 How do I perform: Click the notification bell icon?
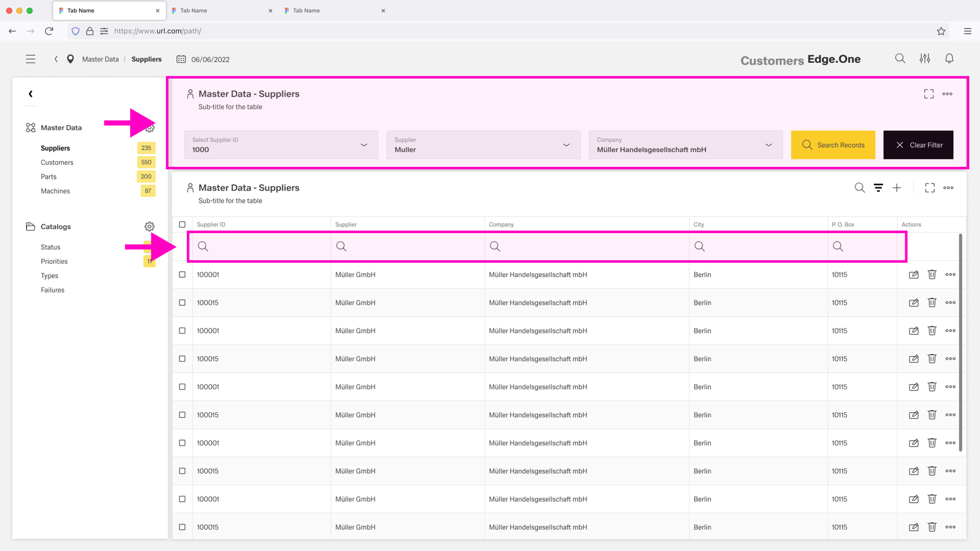coord(949,59)
